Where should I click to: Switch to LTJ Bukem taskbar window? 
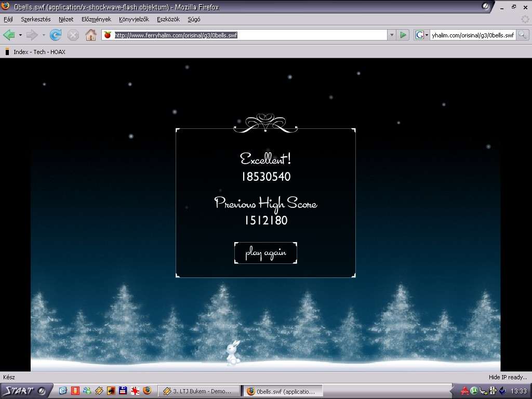[199, 391]
